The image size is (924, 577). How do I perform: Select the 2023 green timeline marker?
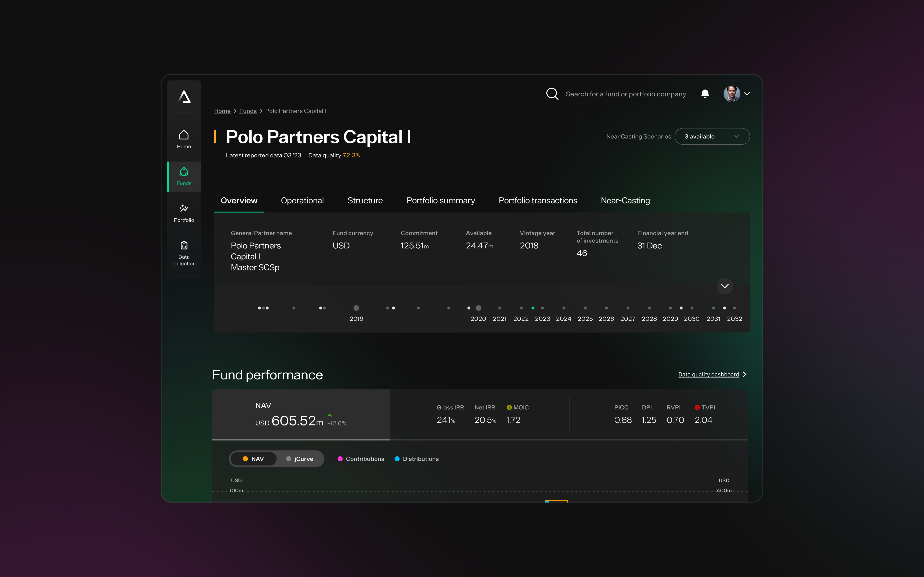click(x=533, y=308)
